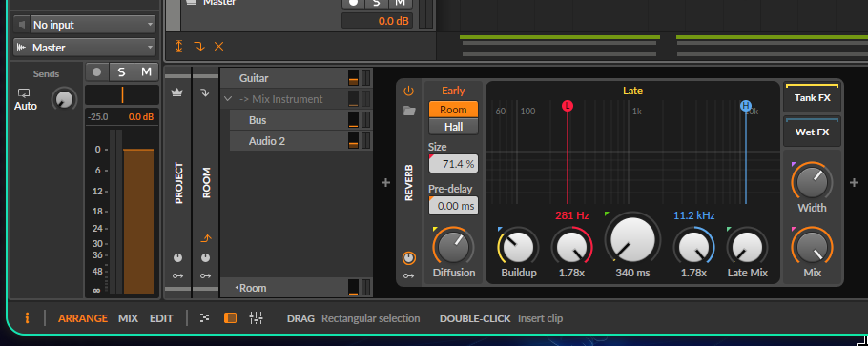The image size is (868, 346).
Task: Collapse the Mix Instrument tree chevron
Action: [228, 100]
